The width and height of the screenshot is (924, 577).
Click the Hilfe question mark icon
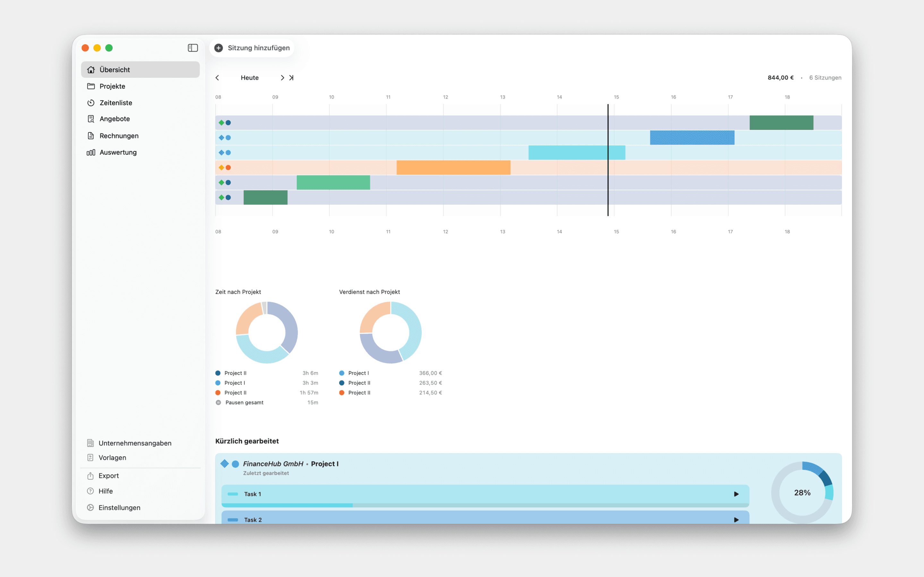tap(90, 491)
